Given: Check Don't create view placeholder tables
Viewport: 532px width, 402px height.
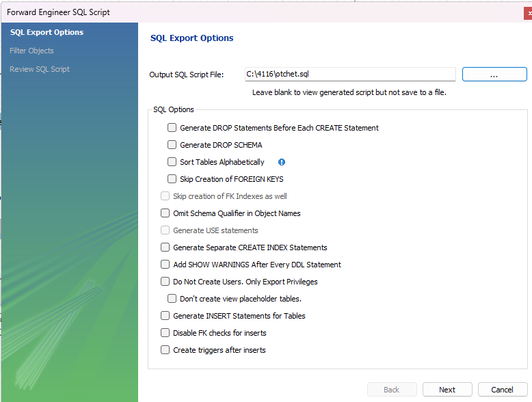Looking at the screenshot, I should point(172,299).
